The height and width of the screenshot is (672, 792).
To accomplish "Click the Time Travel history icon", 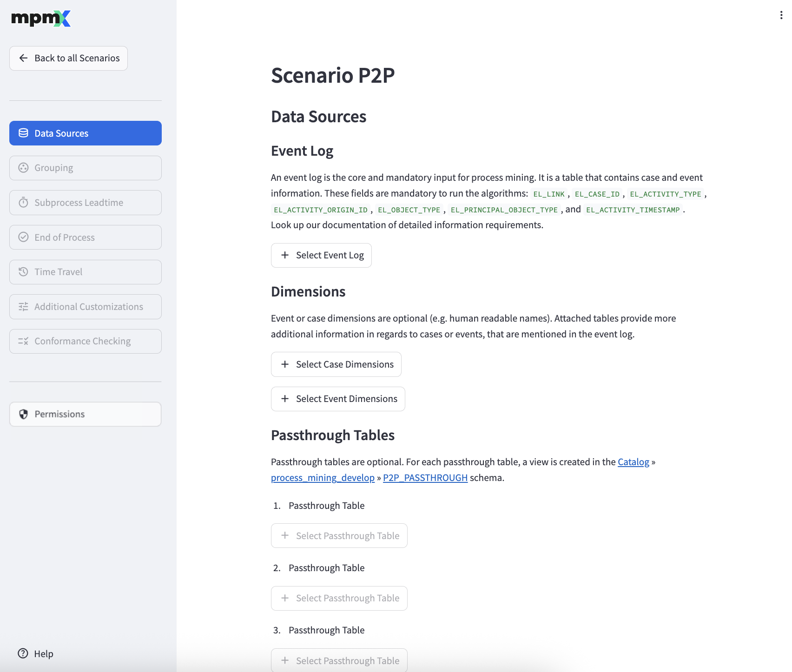I will point(23,272).
